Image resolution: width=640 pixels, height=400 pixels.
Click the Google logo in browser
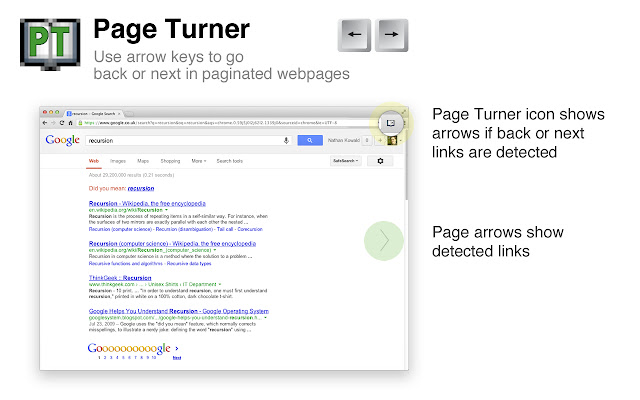coord(62,140)
